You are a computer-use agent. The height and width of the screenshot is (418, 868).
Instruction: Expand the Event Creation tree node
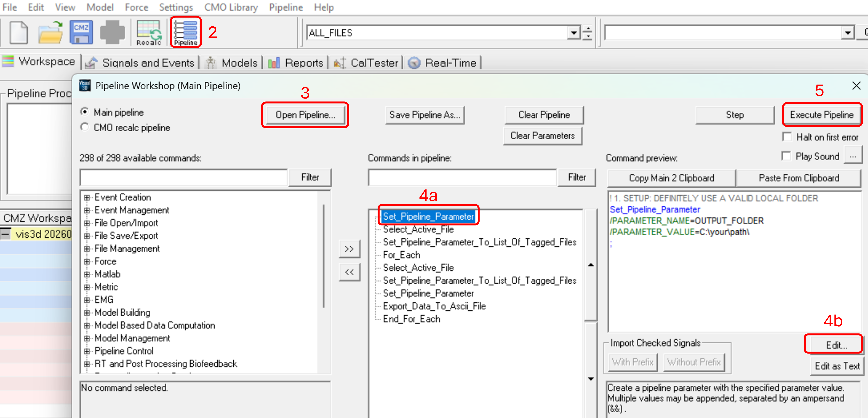coord(87,197)
